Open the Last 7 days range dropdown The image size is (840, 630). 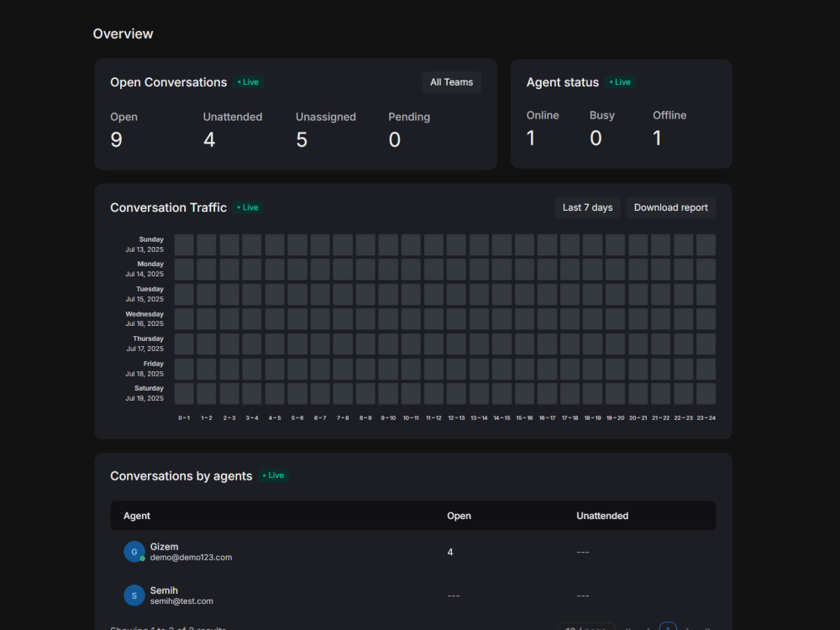tap(587, 207)
